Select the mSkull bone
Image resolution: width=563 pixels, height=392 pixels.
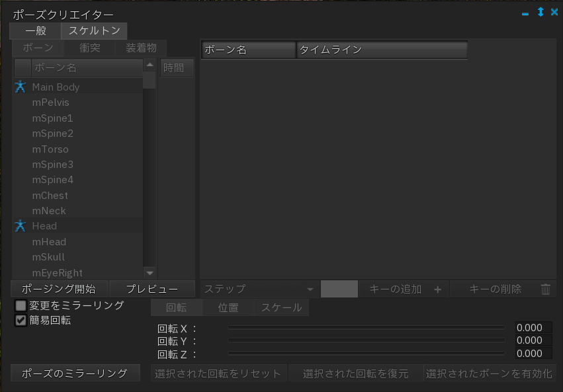78,257
